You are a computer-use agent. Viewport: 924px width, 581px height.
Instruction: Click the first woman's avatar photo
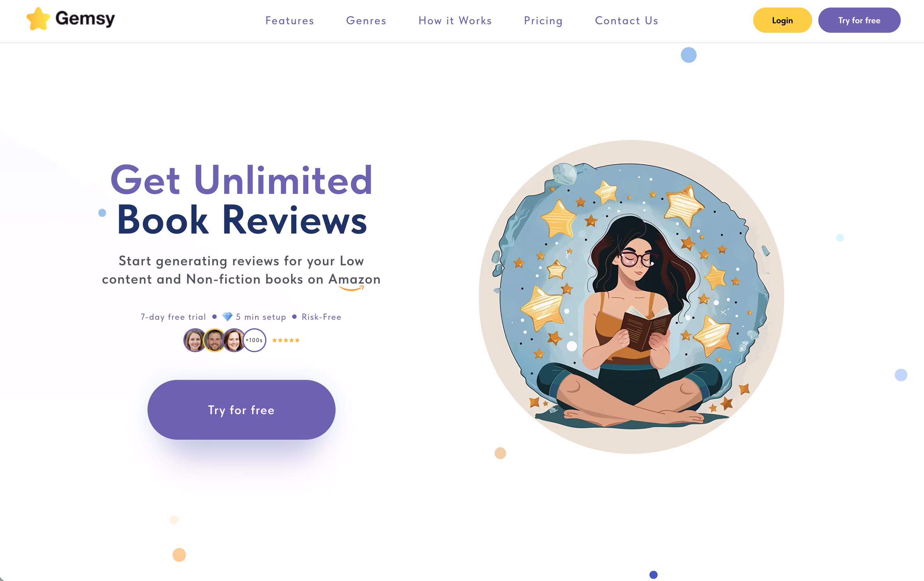195,340
